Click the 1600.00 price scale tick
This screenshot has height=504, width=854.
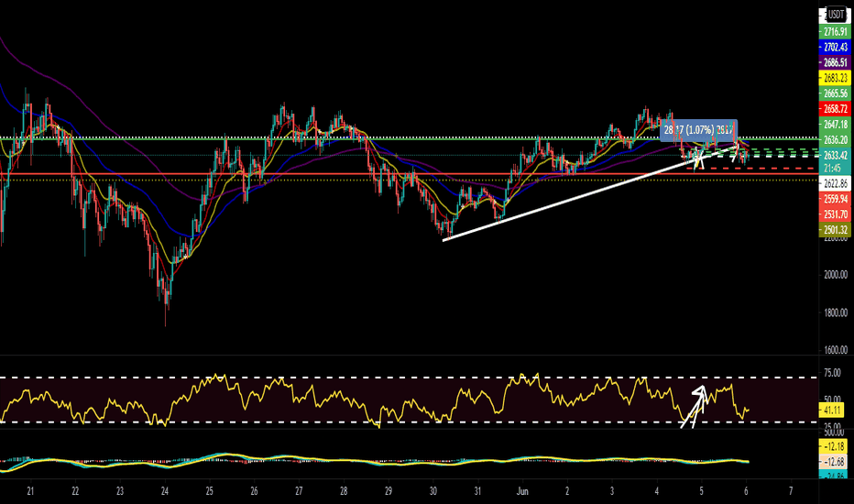click(x=835, y=350)
